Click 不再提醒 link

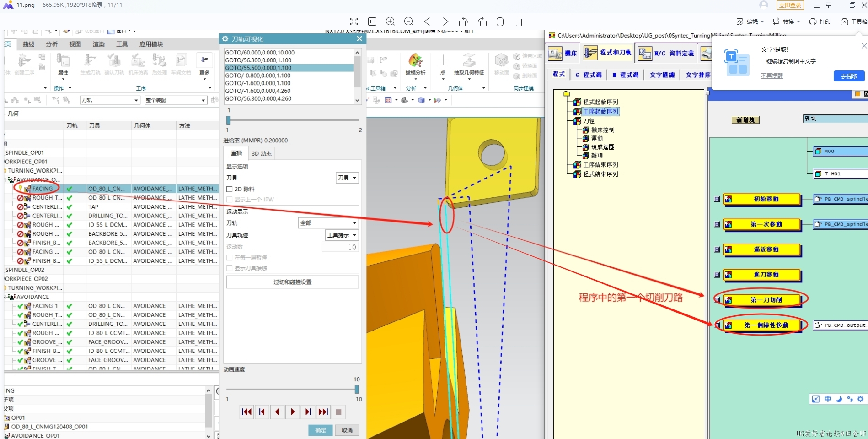[x=772, y=76]
